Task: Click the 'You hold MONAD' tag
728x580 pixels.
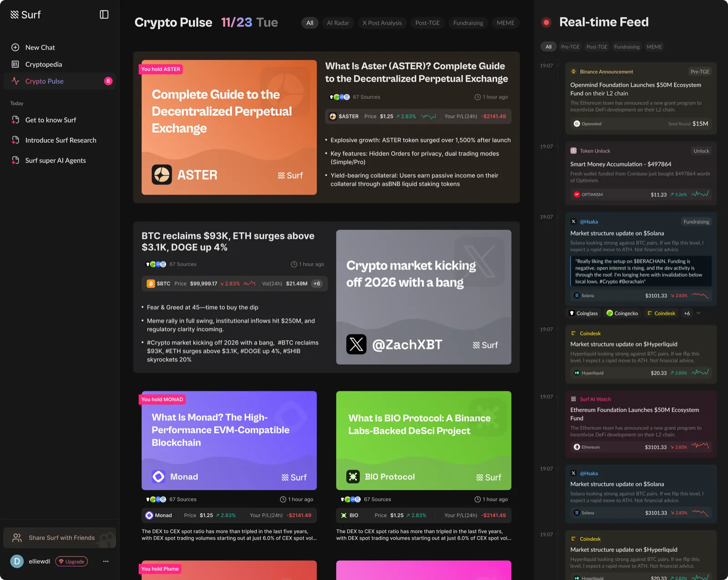Action: 162,399
